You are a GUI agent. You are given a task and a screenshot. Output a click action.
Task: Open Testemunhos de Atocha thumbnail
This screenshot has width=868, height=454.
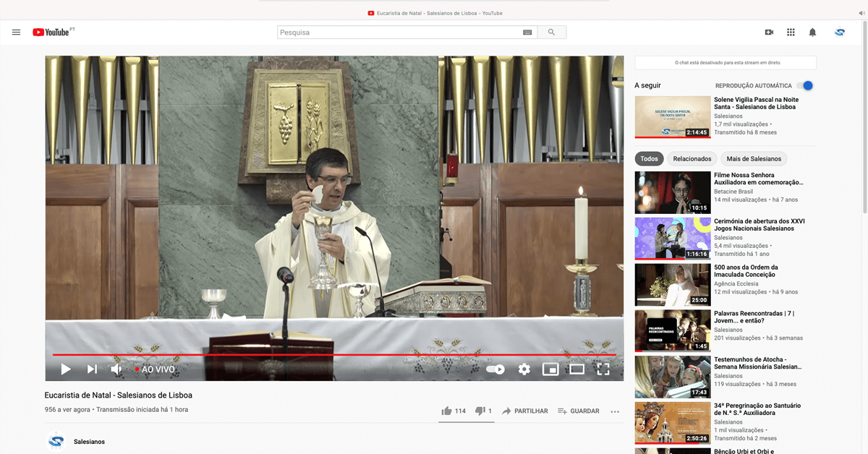pyautogui.click(x=672, y=377)
